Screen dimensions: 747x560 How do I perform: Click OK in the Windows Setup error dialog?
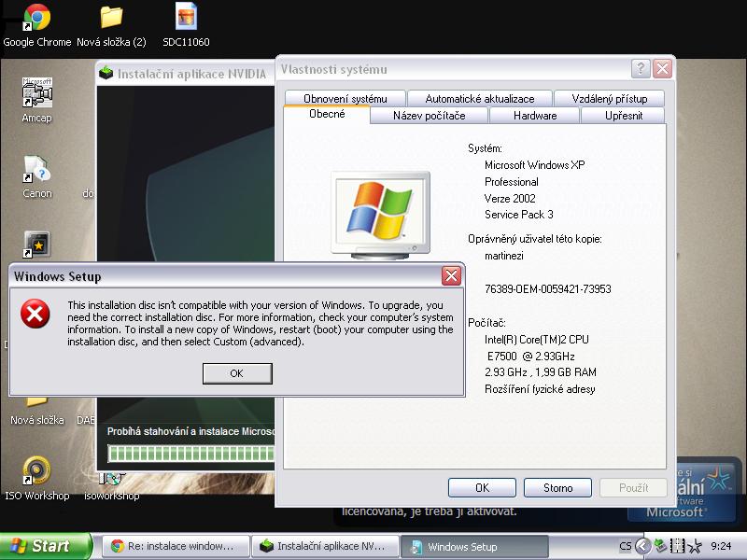(x=237, y=373)
